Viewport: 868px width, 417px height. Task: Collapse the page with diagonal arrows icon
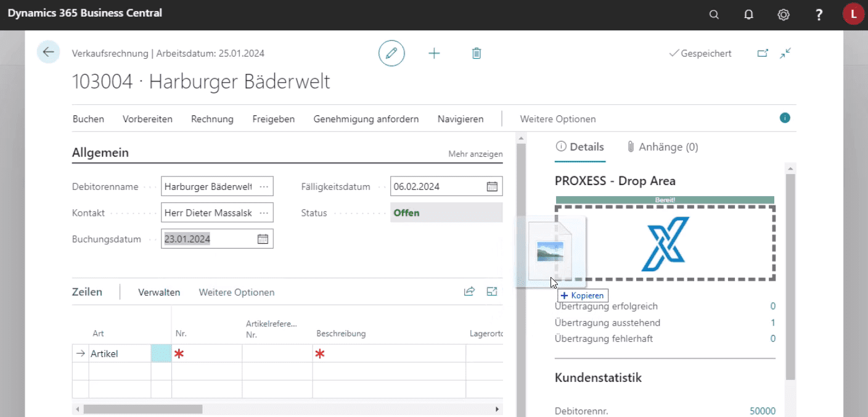pyautogui.click(x=785, y=54)
